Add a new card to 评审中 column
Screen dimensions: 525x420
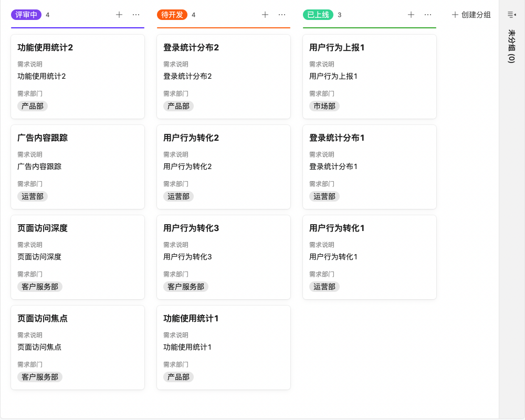[x=119, y=15]
